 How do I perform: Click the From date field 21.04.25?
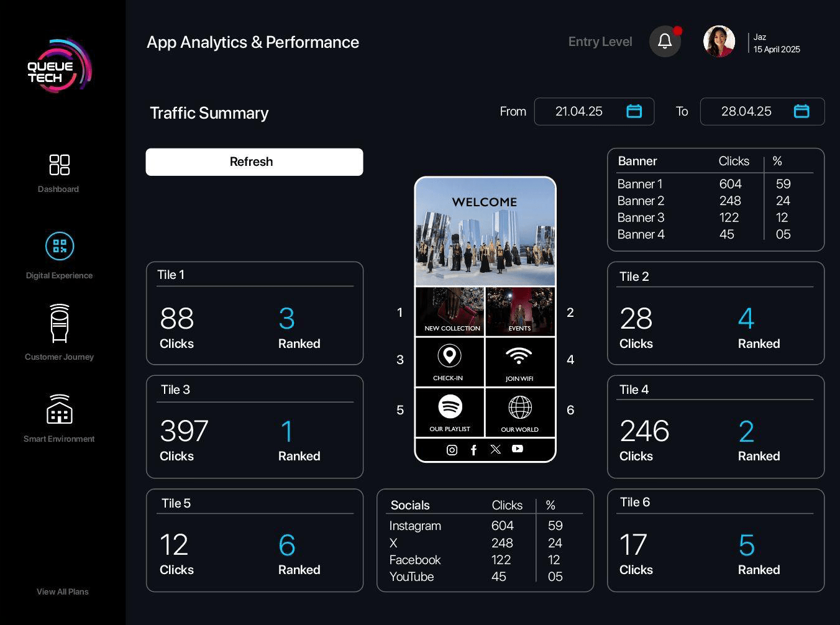(578, 112)
